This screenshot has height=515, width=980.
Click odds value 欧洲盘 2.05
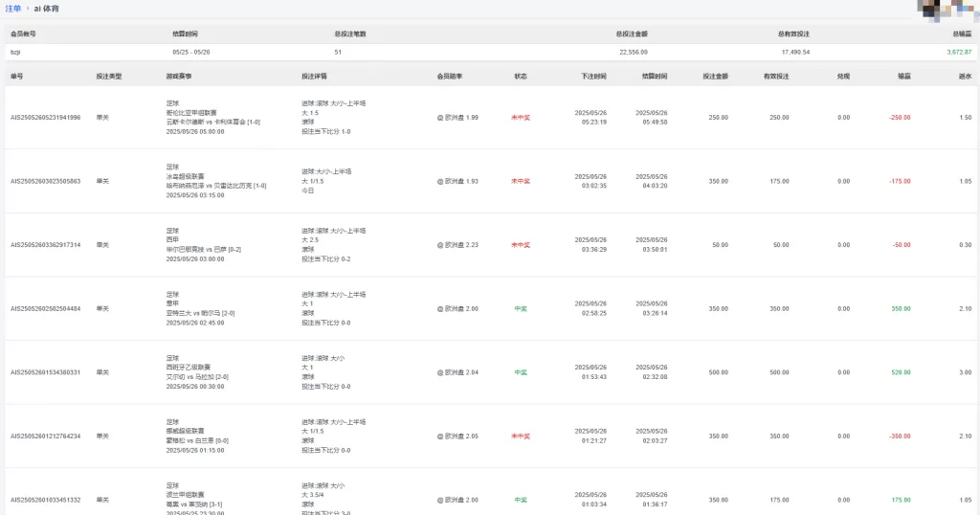(458, 437)
